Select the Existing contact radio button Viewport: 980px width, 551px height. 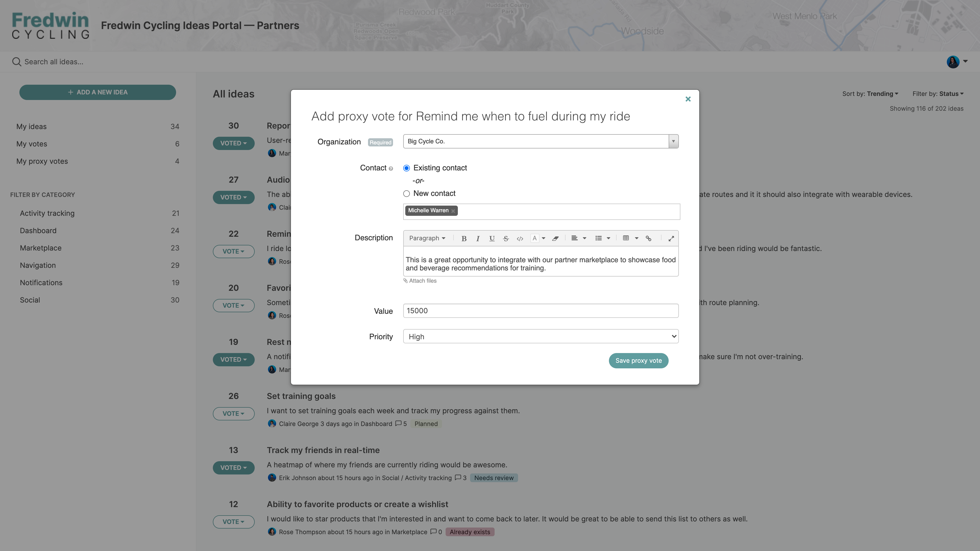click(x=406, y=168)
